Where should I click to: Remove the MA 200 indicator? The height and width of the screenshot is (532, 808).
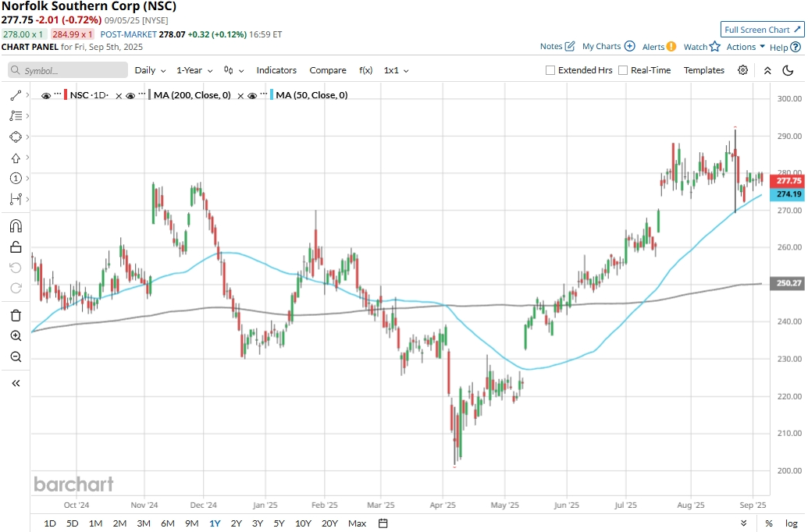point(240,96)
